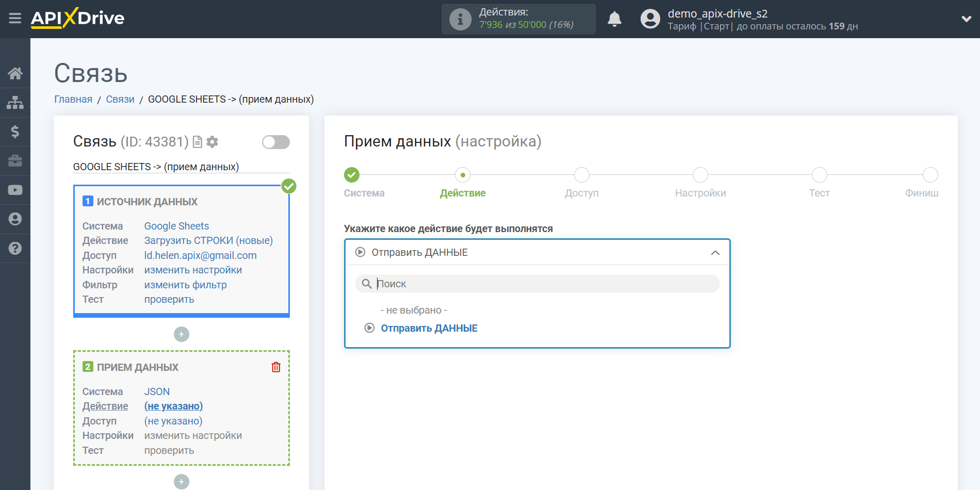Click изменить фильтр link

[x=185, y=285]
